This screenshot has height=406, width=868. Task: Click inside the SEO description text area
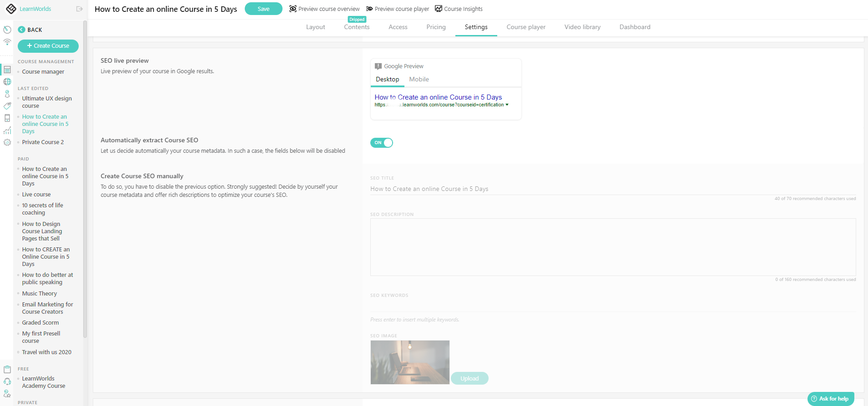coord(613,247)
